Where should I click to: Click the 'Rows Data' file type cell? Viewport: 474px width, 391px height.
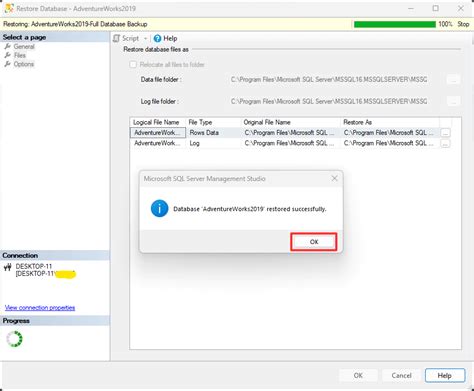click(x=213, y=133)
